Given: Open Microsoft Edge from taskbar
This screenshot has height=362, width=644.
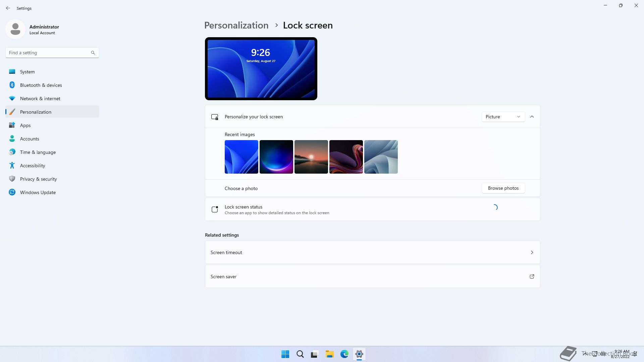Looking at the screenshot, I should click(344, 354).
